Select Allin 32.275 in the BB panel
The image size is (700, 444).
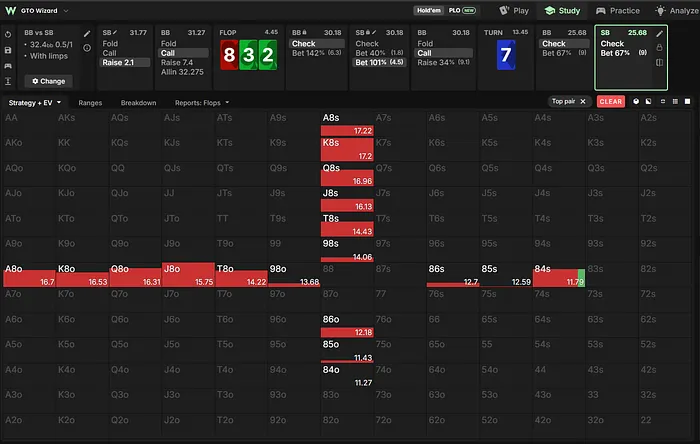(182, 72)
